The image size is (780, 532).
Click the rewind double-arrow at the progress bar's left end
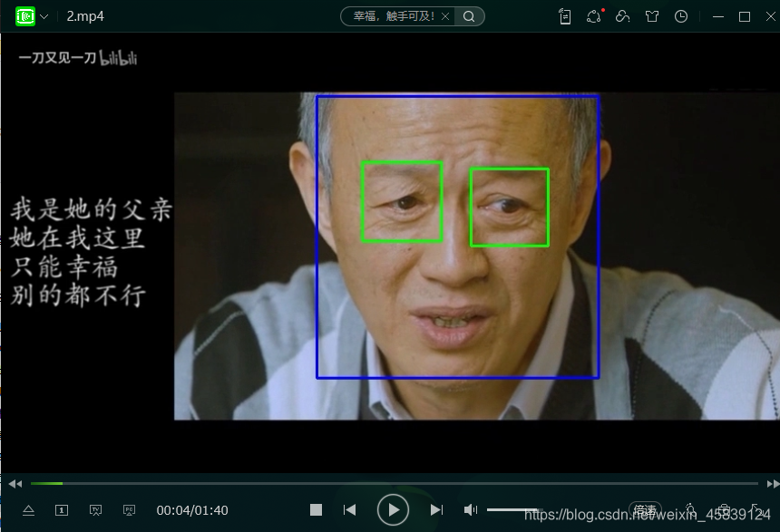(x=15, y=484)
